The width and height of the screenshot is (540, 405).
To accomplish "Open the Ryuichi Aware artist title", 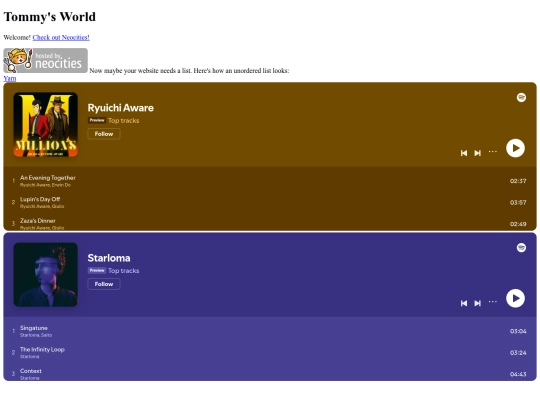I will point(121,108).
